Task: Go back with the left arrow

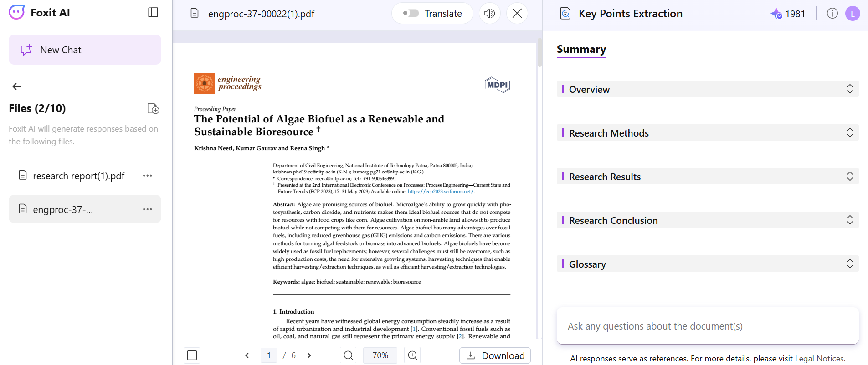Action: click(x=17, y=86)
